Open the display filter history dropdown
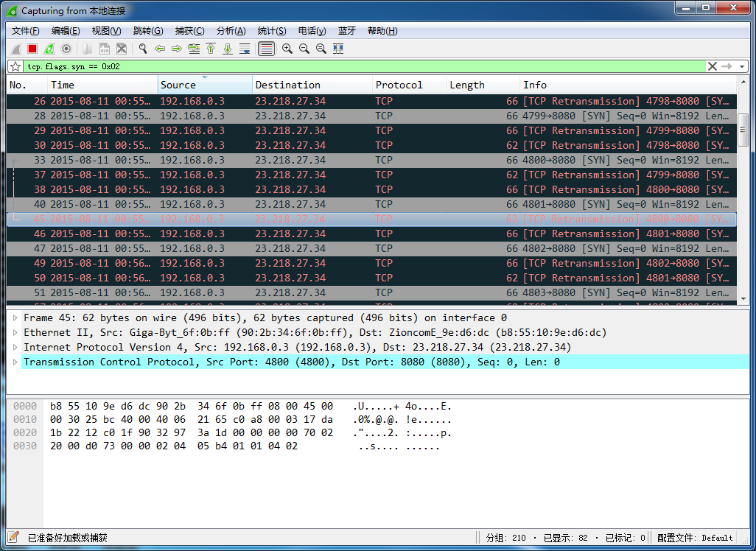756x551 pixels. pyautogui.click(x=742, y=66)
